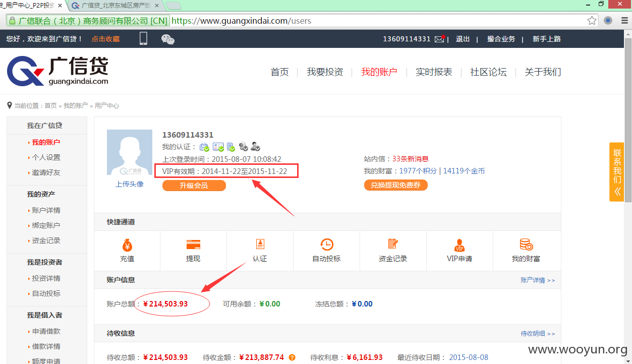Open 个人设置 in sidebar
632x364 pixels.
click(x=46, y=157)
